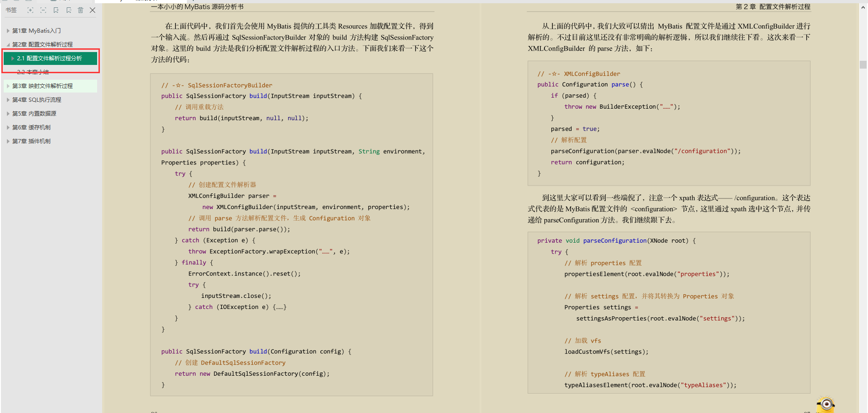This screenshot has width=868, height=413.
Task: Click comment 创建配置文件解析器
Action: coord(222,185)
